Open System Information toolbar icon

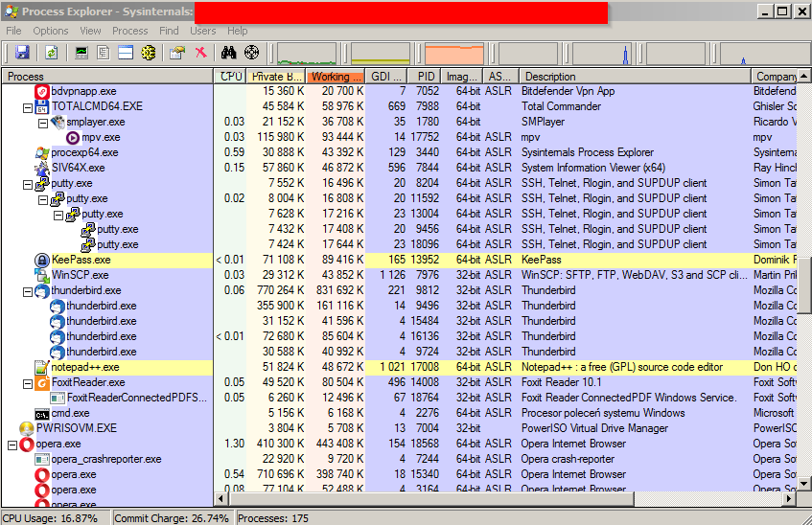(x=81, y=53)
